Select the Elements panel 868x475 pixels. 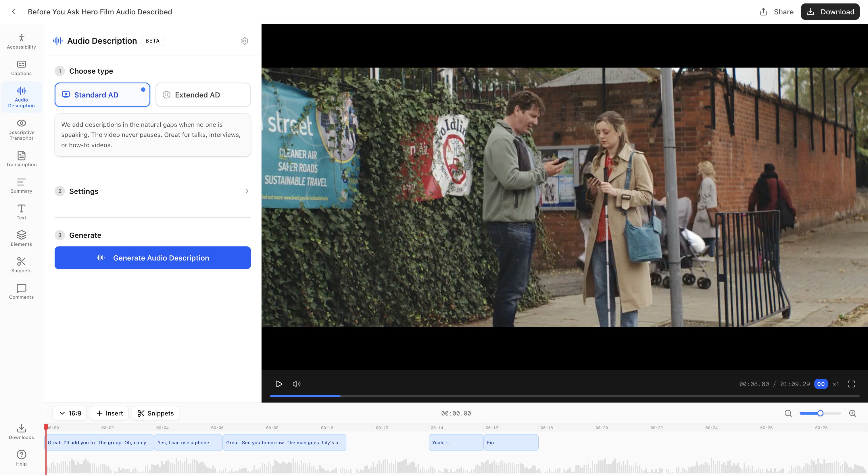pos(21,238)
